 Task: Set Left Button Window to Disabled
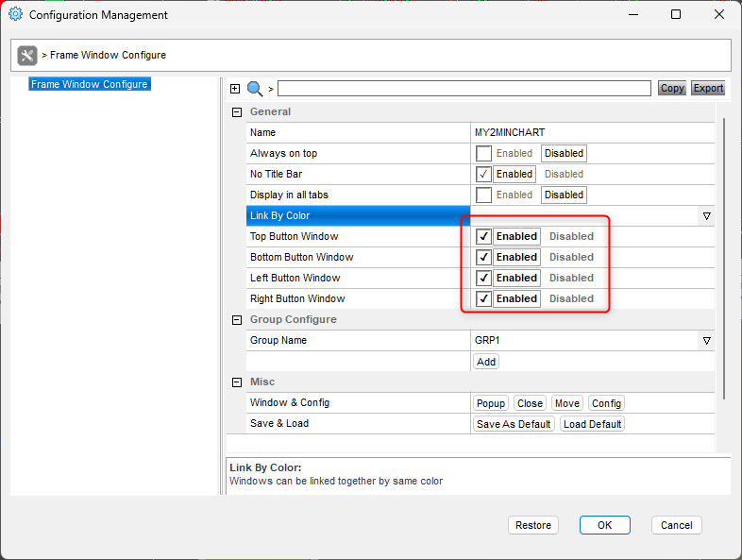(x=571, y=278)
